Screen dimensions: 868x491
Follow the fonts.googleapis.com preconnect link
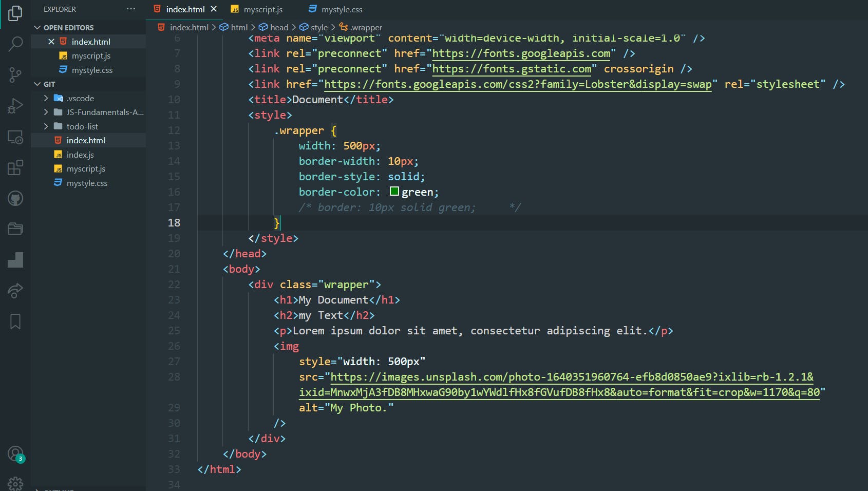click(x=521, y=53)
